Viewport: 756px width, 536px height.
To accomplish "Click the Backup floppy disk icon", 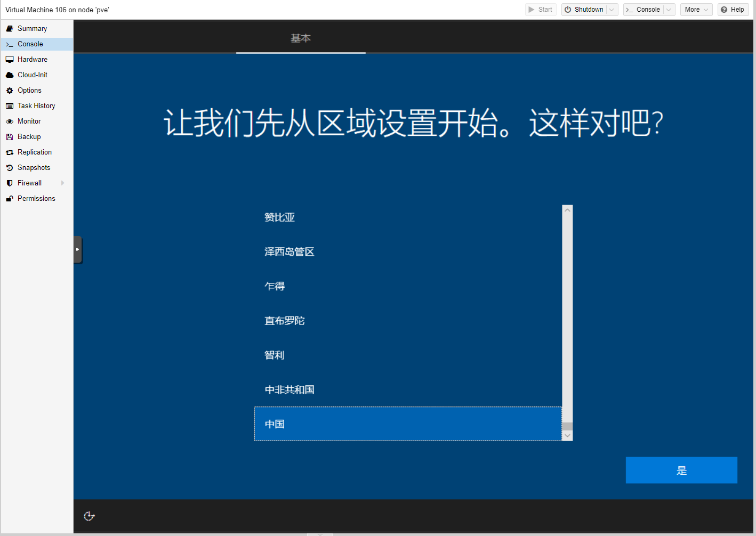I will click(10, 137).
